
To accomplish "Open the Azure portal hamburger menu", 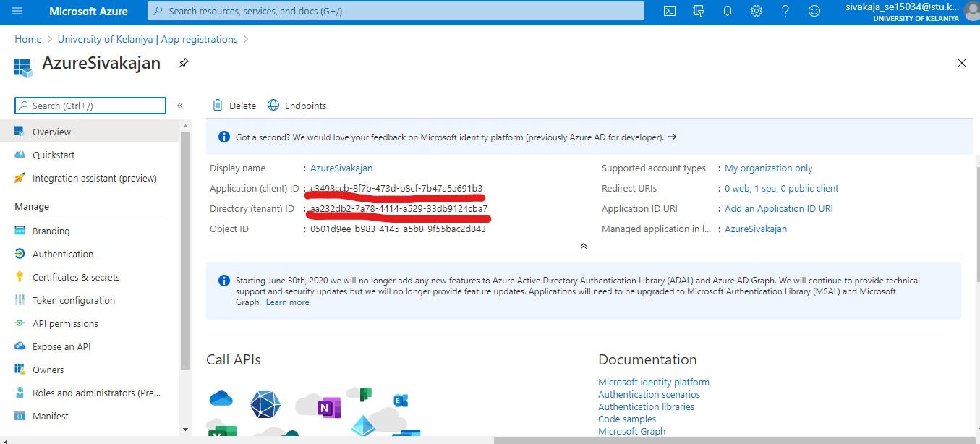I will pos(17,11).
